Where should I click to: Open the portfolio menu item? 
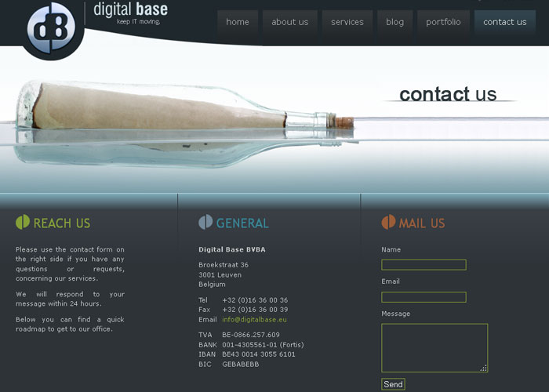pyautogui.click(x=443, y=22)
